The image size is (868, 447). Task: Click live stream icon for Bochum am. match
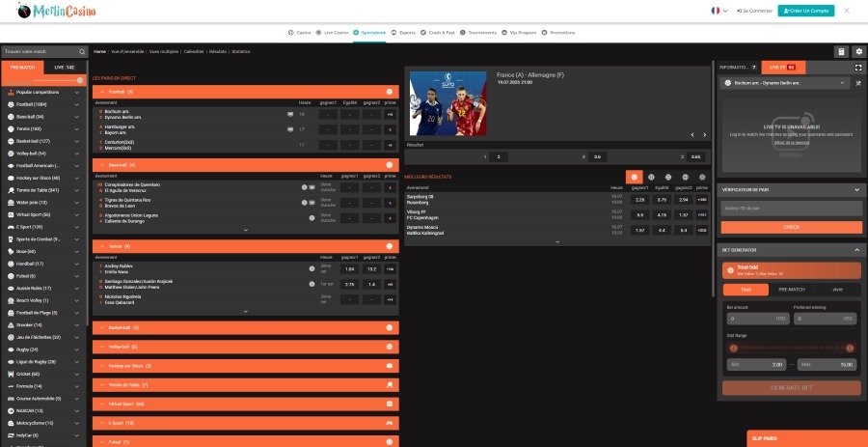(290, 114)
